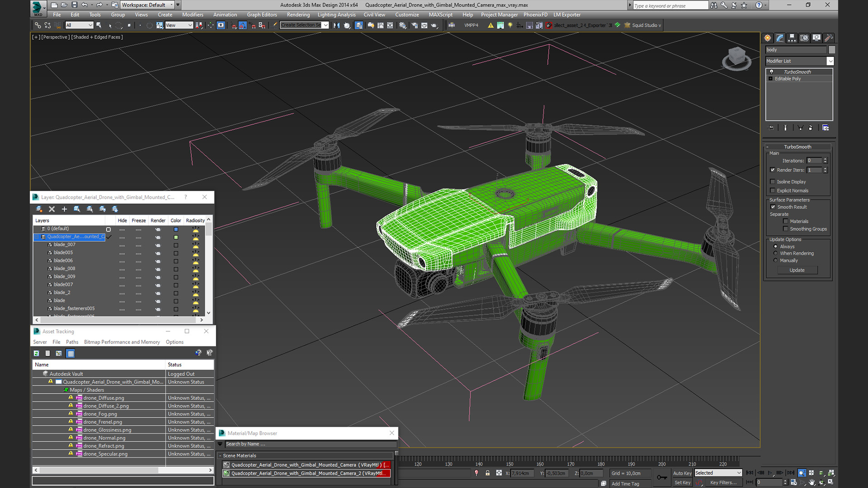Open the Graph Editors menu
This screenshot has height=488, width=868.
pos(262,15)
